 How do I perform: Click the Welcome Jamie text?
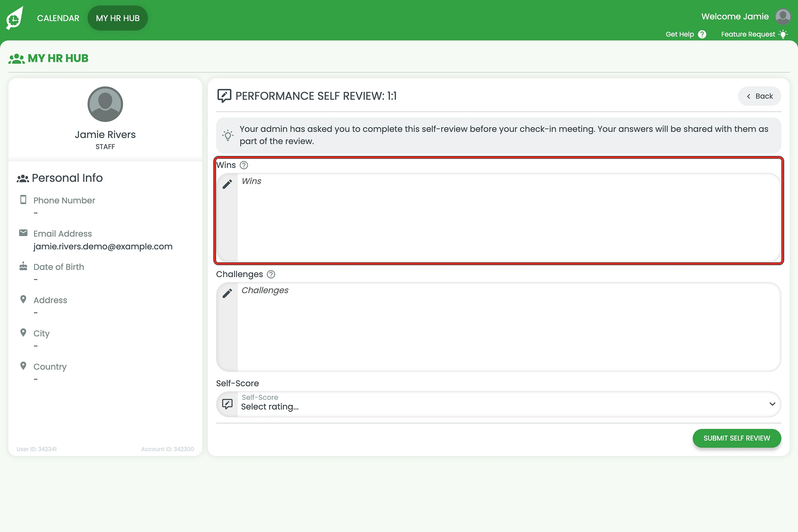coord(735,17)
